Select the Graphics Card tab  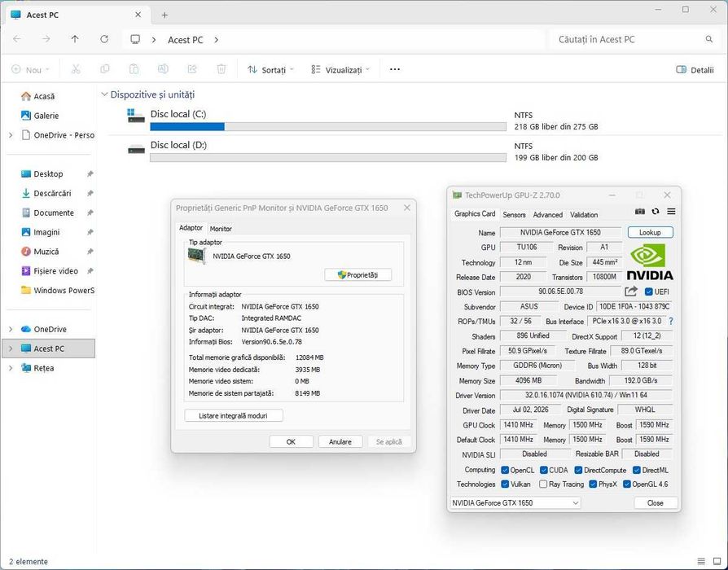(475, 214)
